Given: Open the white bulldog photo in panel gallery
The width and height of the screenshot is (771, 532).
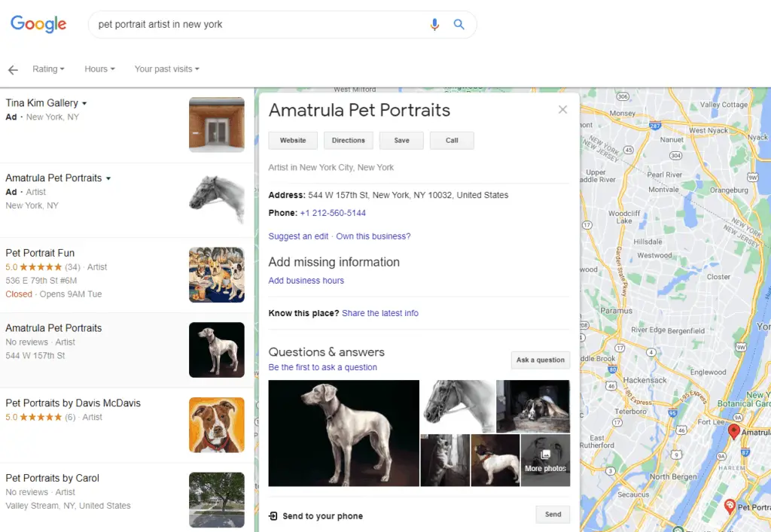Looking at the screenshot, I should point(495,461).
